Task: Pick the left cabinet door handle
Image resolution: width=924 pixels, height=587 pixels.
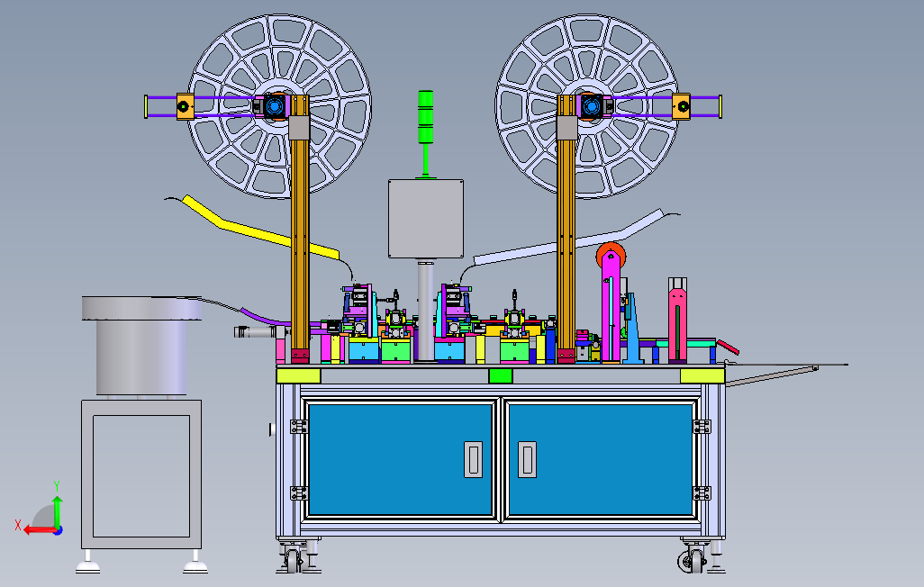Action: (473, 459)
